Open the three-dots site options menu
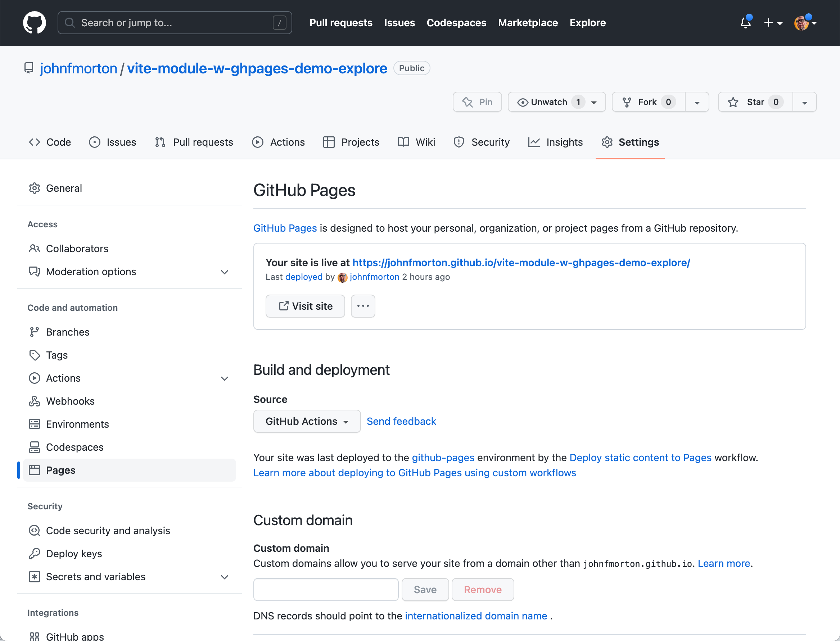840x641 pixels. pyautogui.click(x=362, y=306)
